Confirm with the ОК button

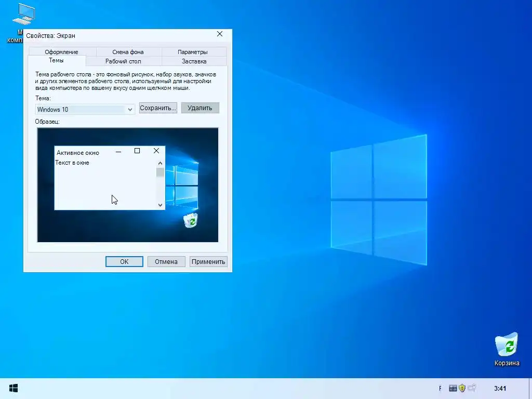pos(124,262)
